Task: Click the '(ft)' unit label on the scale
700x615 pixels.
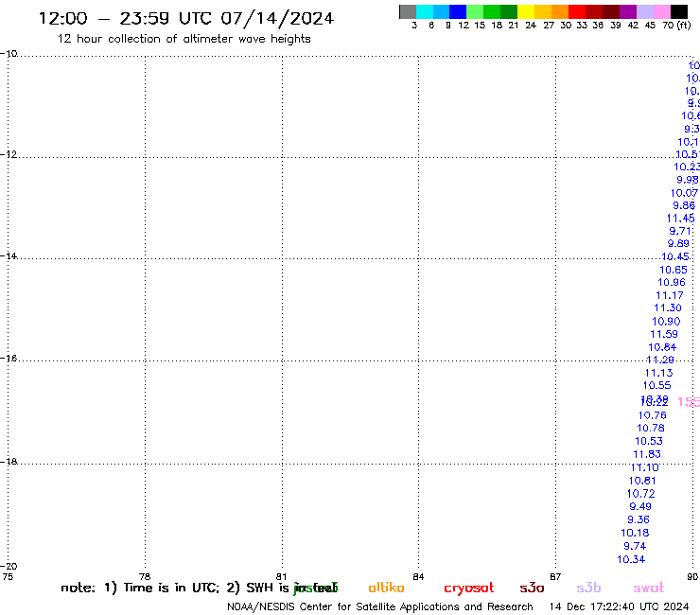Action: 684,26
